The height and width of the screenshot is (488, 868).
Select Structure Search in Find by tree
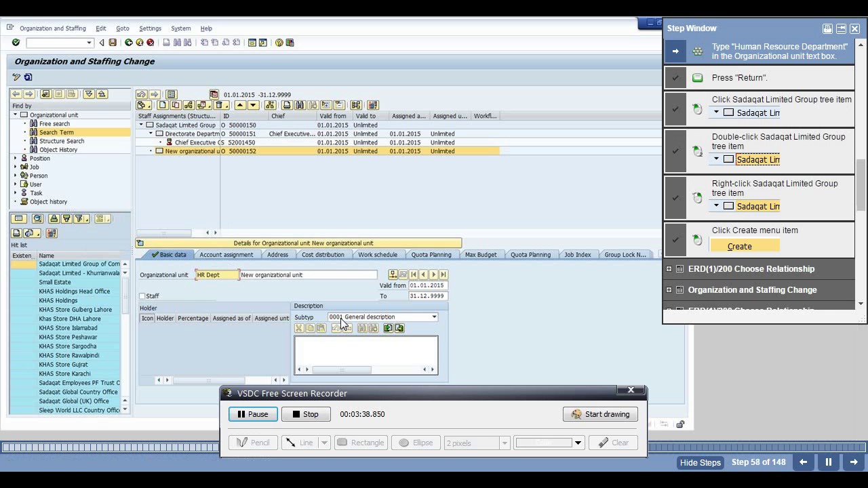pyautogui.click(x=62, y=142)
